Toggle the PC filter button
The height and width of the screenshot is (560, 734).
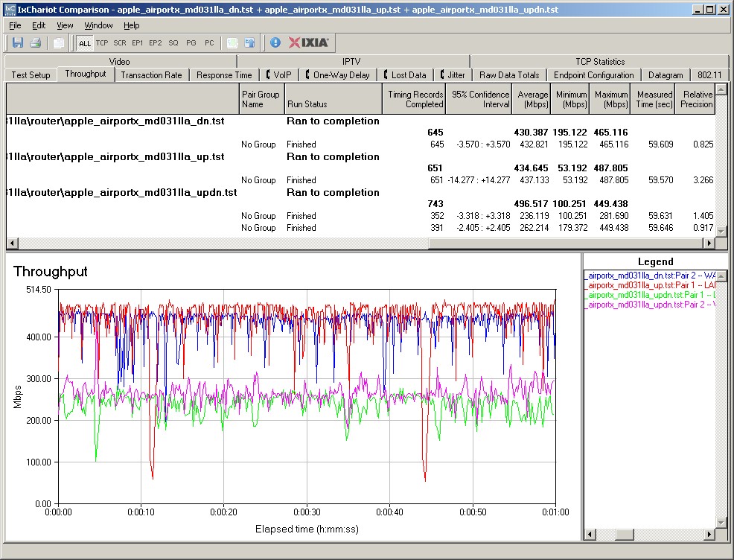(x=209, y=43)
